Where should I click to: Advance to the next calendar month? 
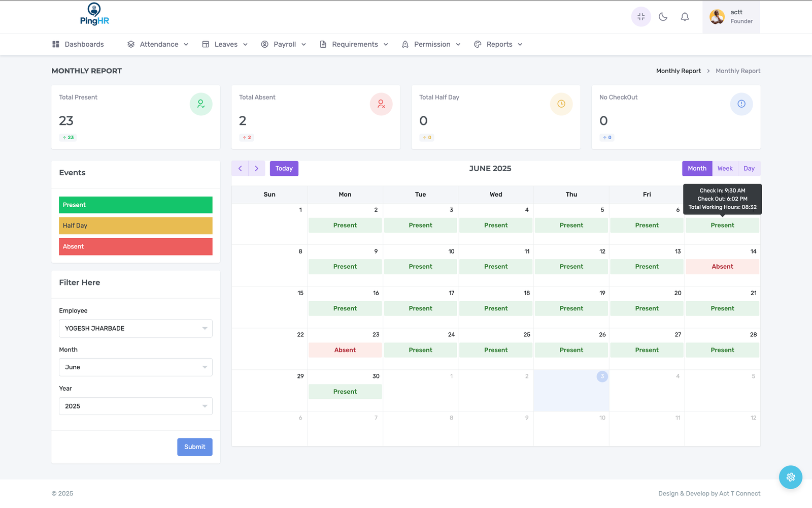[x=257, y=169]
